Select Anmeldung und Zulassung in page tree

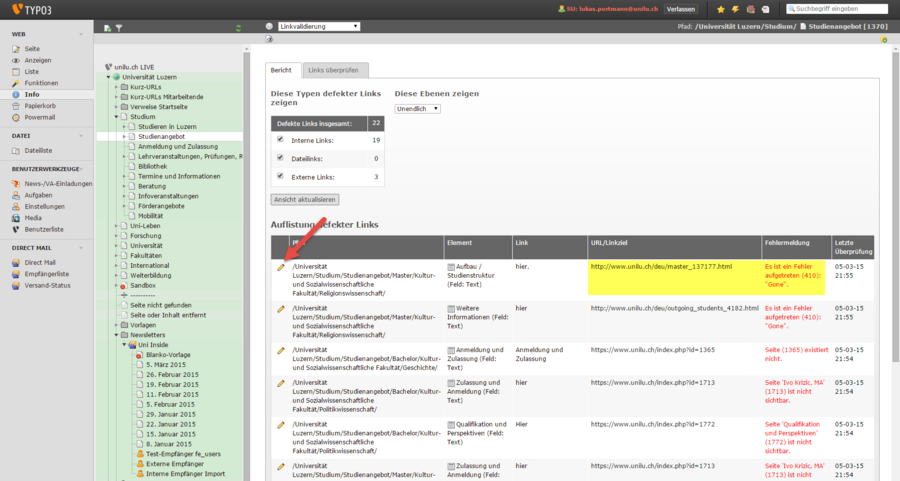178,146
